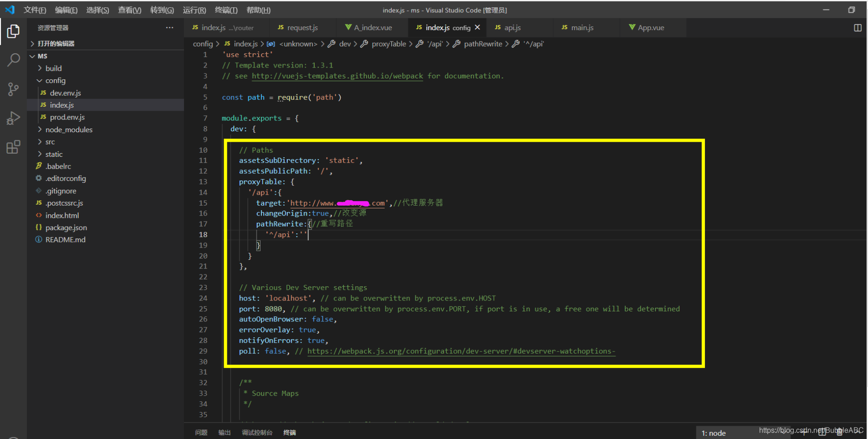Open the .babelrc file

click(58, 166)
